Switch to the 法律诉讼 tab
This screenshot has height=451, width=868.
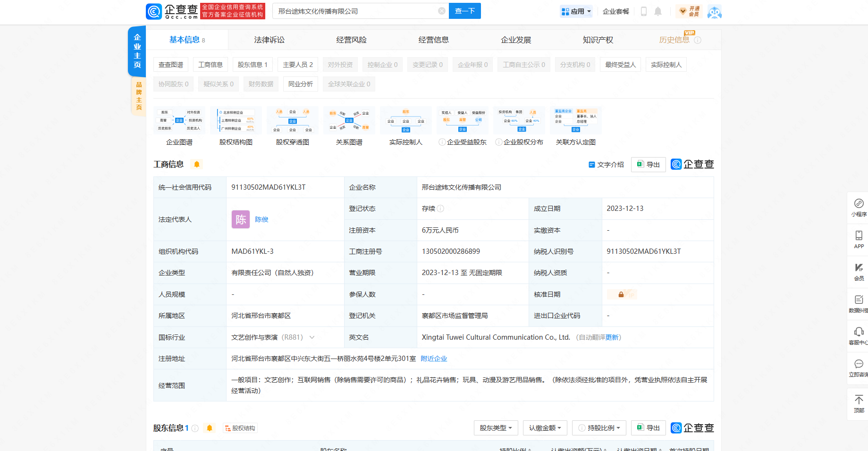(269, 40)
